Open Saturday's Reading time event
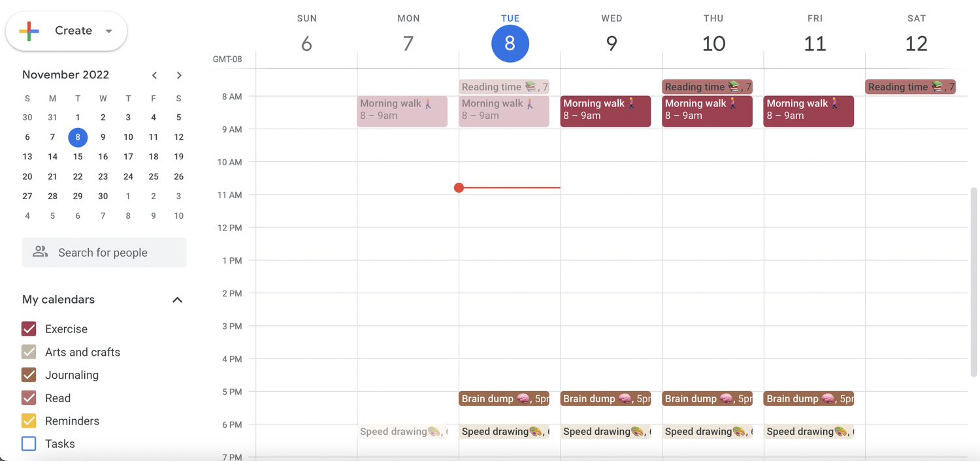This screenshot has height=461, width=980. tap(909, 86)
